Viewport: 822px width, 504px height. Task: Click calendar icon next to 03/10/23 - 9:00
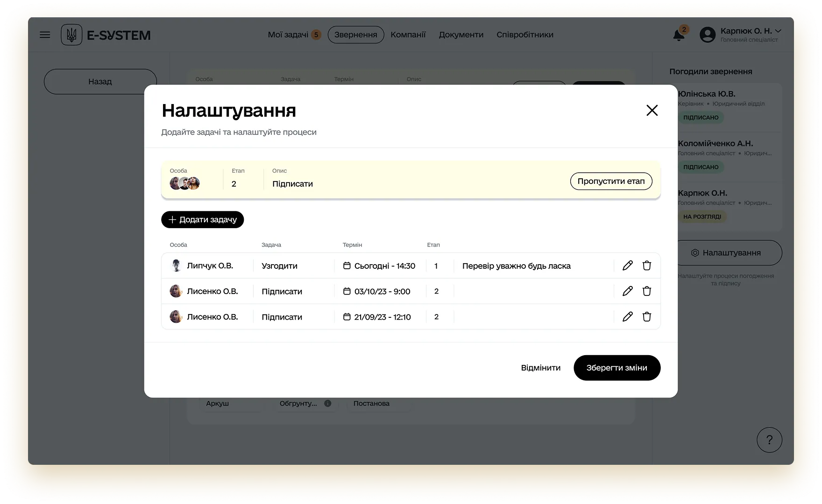347,291
